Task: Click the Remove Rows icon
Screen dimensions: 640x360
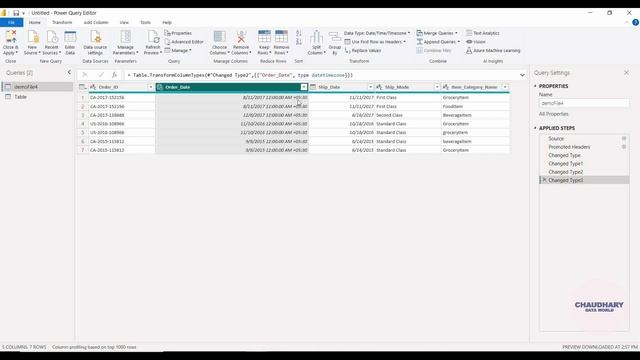Action: [x=281, y=36]
